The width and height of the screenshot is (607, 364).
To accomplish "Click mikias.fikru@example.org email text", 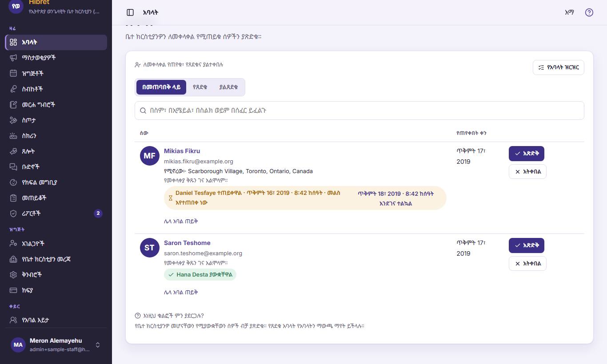I will click(199, 162).
